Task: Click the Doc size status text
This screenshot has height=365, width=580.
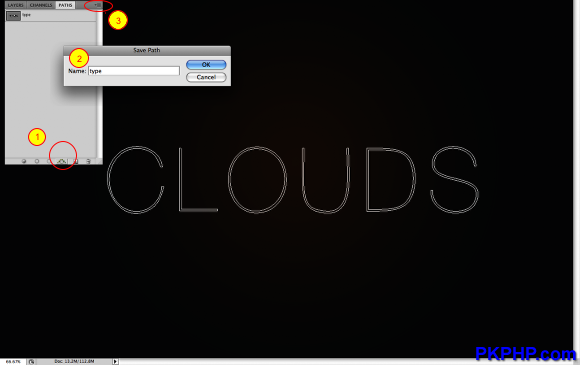Action: (74, 361)
